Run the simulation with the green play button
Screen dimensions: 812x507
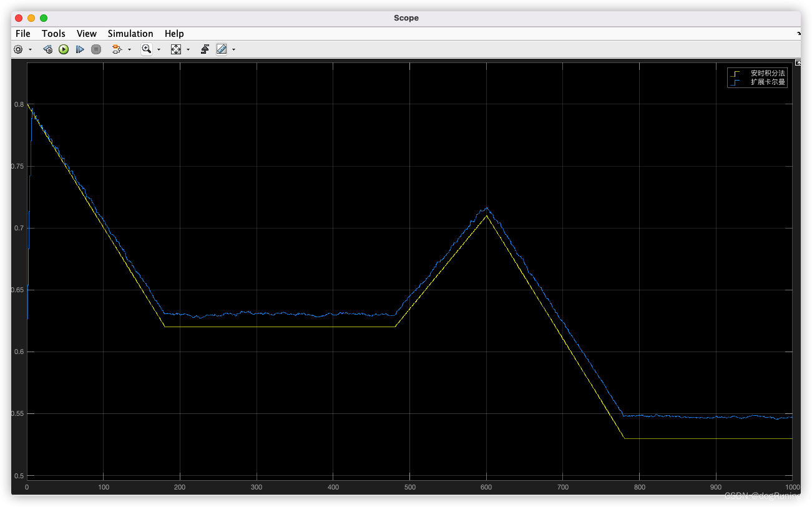[64, 49]
